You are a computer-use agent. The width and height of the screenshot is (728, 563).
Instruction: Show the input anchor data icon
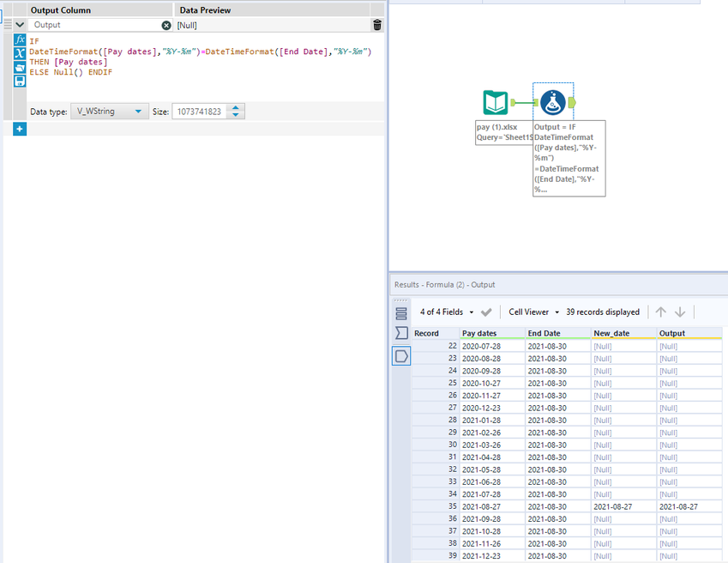coord(401,333)
